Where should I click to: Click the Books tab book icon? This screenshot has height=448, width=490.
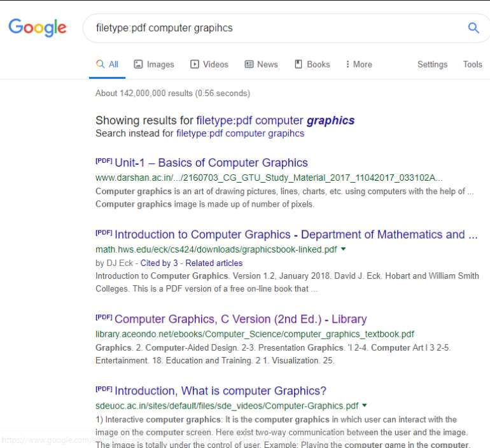pos(298,64)
